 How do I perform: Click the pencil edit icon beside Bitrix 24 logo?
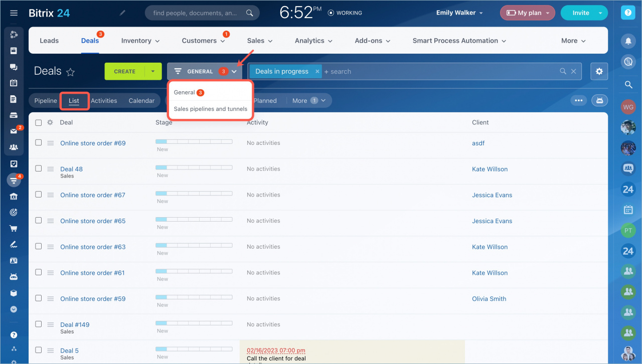pyautogui.click(x=122, y=13)
